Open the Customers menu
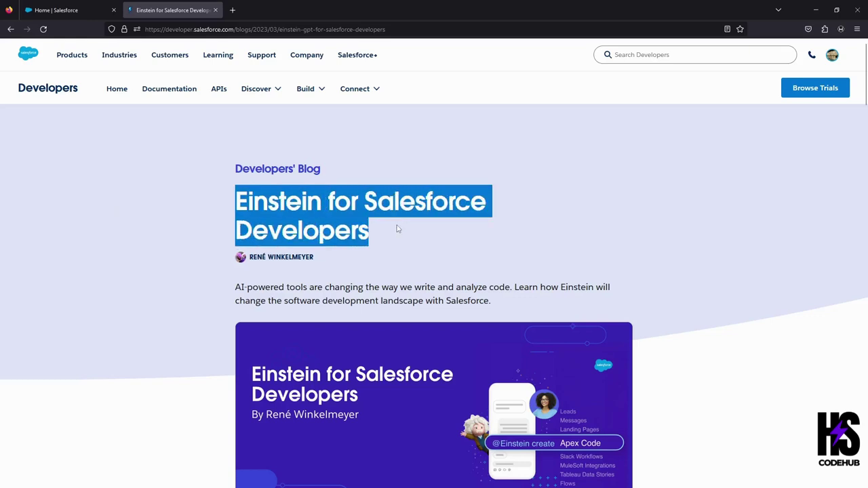This screenshot has height=488, width=868. coord(170,55)
